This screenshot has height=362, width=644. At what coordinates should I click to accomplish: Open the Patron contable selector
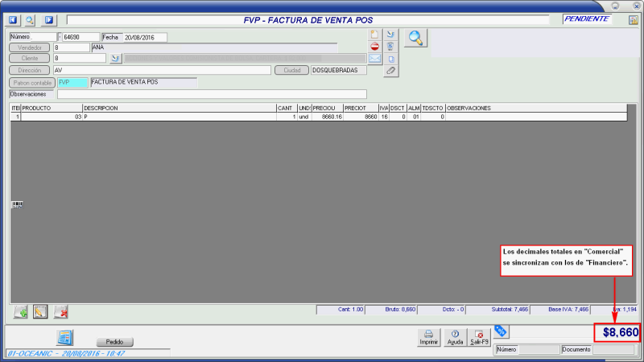coord(30,82)
